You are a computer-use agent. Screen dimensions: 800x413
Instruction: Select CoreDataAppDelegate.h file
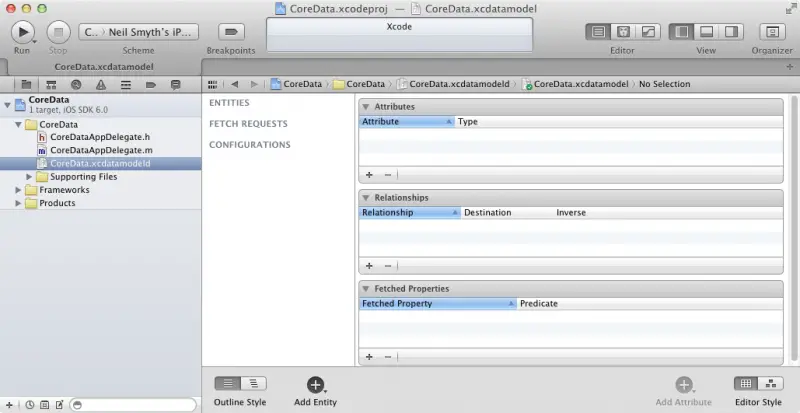pos(101,137)
